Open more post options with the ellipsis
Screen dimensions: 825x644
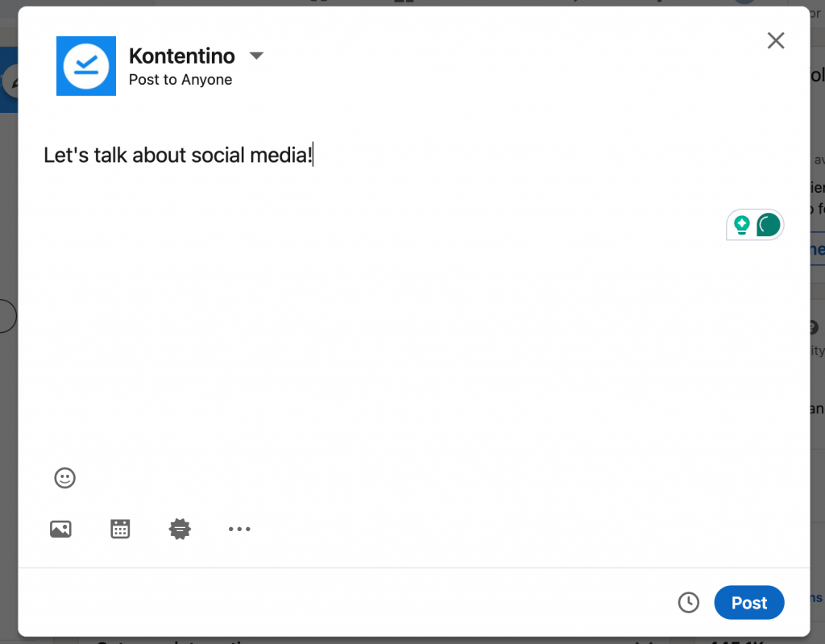[239, 529]
